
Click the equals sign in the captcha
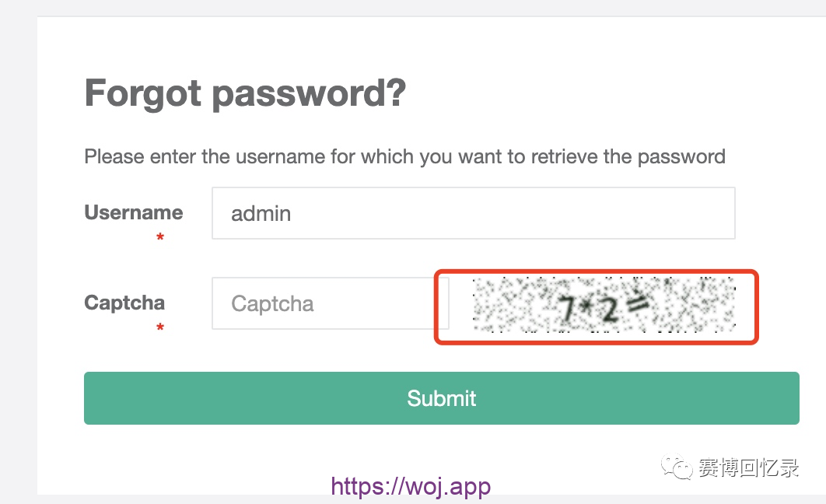click(637, 306)
